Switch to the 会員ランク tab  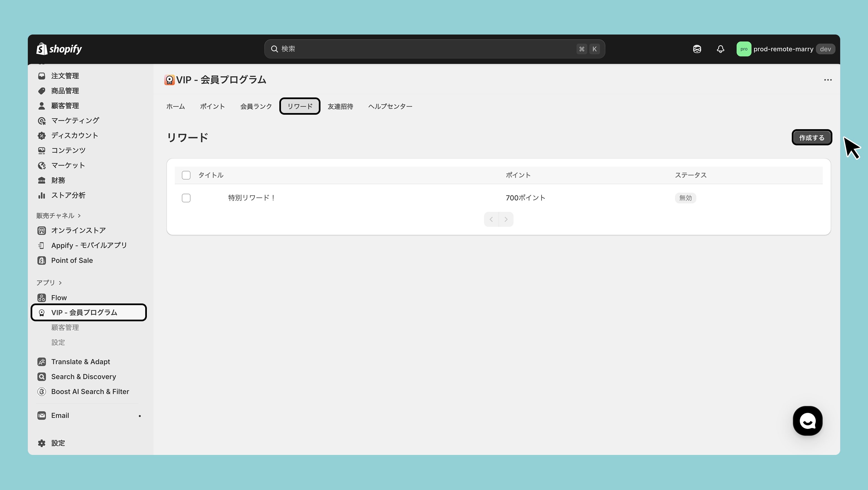pos(256,106)
